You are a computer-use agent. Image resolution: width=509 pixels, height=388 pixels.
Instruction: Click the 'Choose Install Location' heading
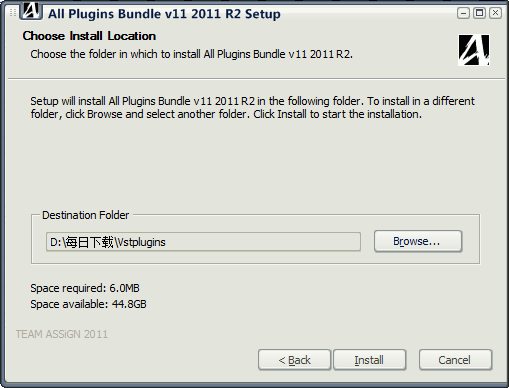click(89, 36)
